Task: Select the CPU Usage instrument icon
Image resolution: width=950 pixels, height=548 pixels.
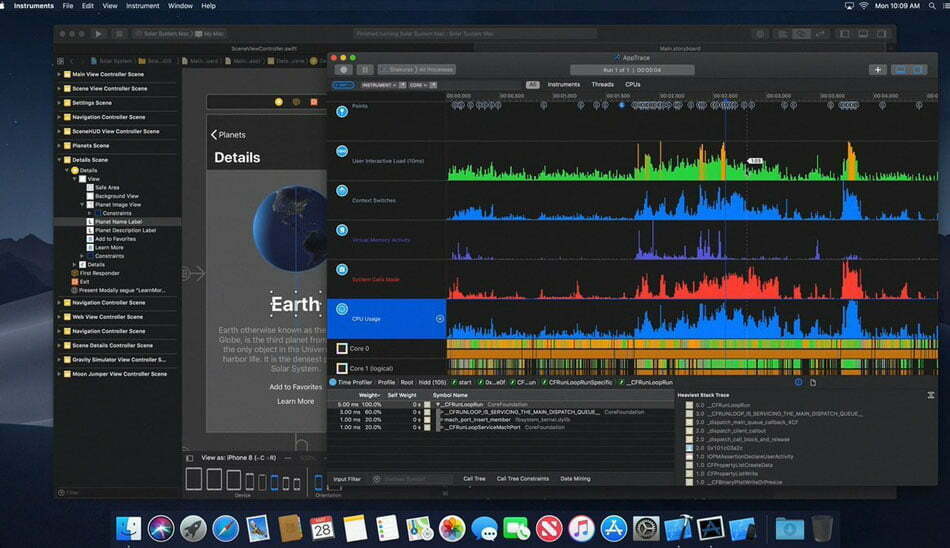Action: 342,309
